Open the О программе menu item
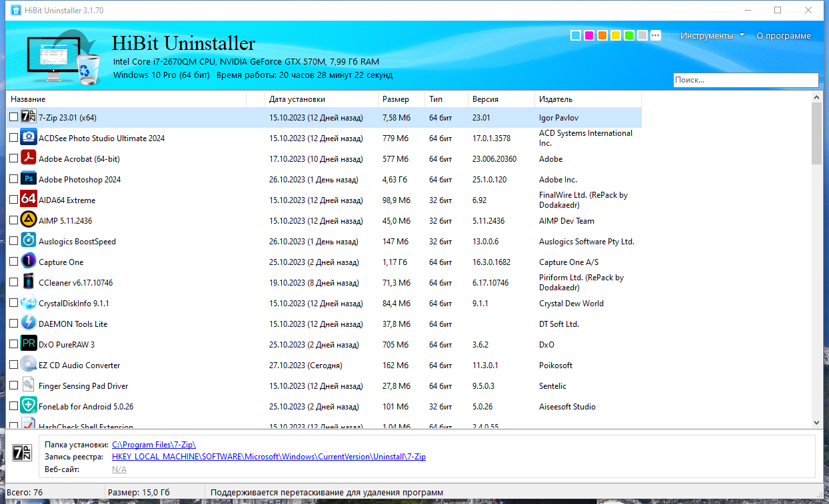 (784, 35)
